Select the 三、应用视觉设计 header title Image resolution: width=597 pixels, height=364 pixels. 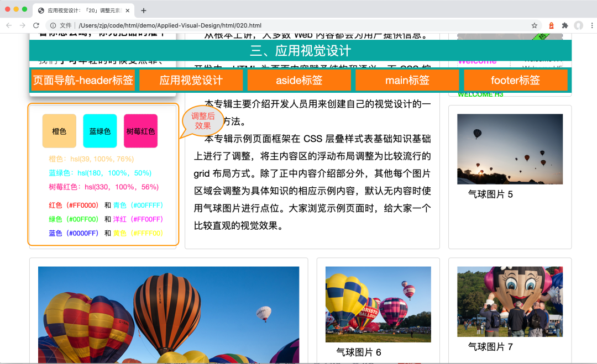[x=300, y=51]
